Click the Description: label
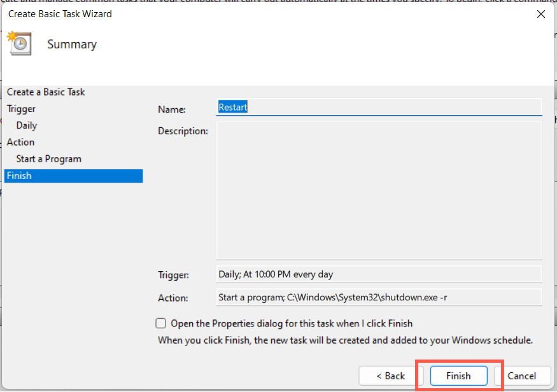Image resolution: width=557 pixels, height=392 pixels. (x=183, y=131)
